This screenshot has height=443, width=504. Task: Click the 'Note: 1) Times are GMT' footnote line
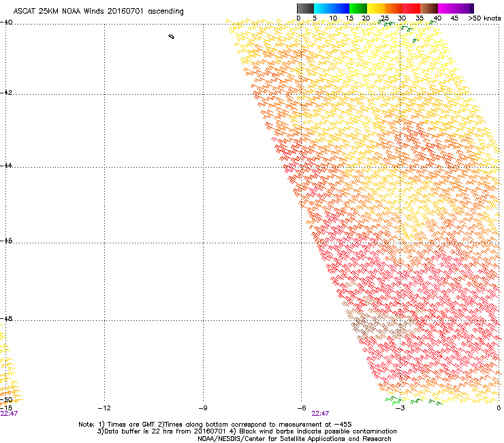[215, 425]
